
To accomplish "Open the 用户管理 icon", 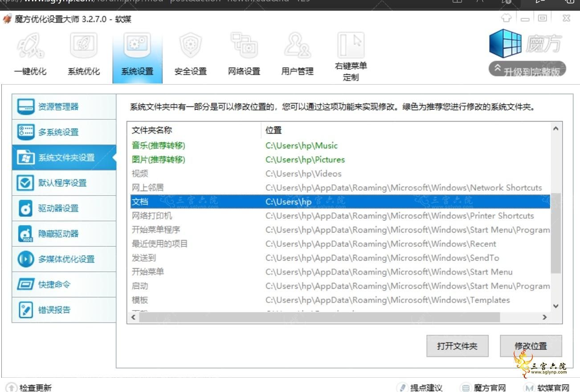I will [298, 45].
